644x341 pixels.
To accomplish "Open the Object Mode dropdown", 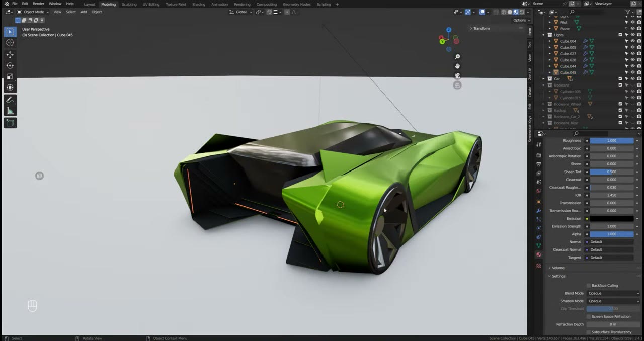I will coord(33,12).
